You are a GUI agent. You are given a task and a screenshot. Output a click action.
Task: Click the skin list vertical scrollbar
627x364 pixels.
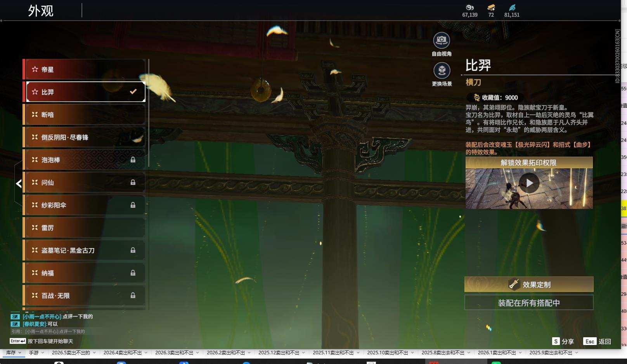(x=149, y=113)
